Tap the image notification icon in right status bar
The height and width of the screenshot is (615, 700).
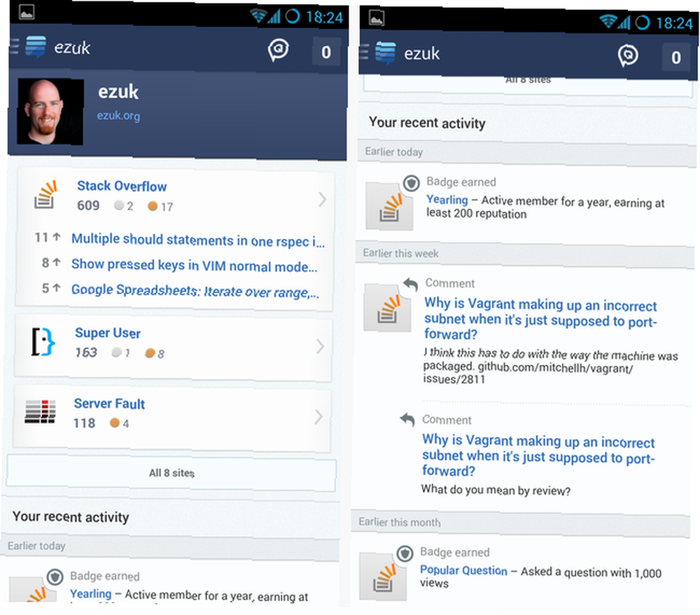click(377, 18)
